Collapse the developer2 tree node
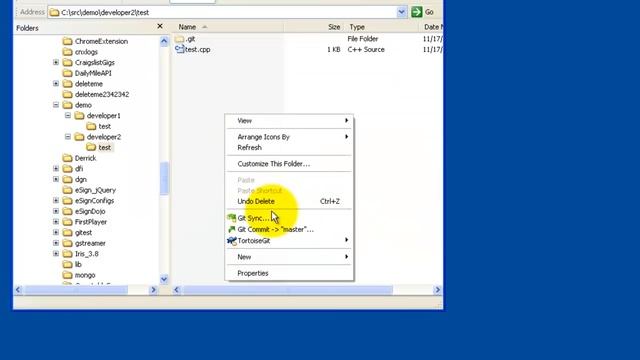Viewport: 640px width, 360px height. point(68,137)
